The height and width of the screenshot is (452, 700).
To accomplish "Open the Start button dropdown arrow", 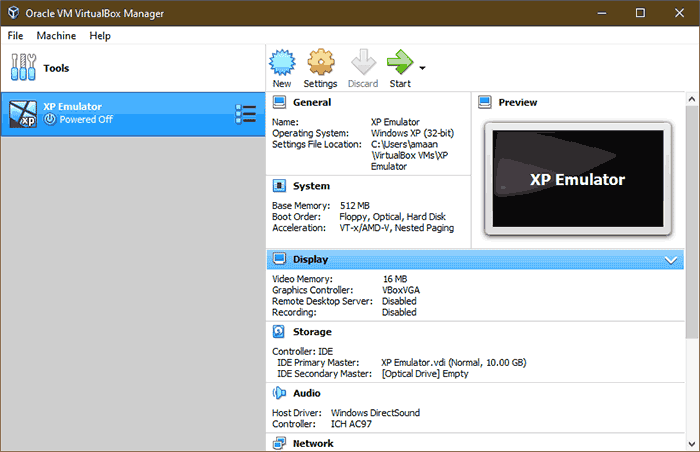I will pyautogui.click(x=422, y=68).
